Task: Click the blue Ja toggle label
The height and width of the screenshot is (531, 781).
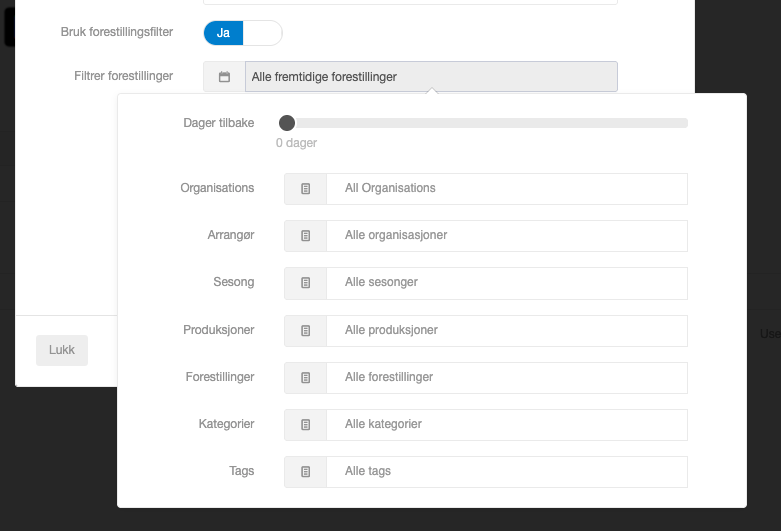Action: (x=223, y=33)
